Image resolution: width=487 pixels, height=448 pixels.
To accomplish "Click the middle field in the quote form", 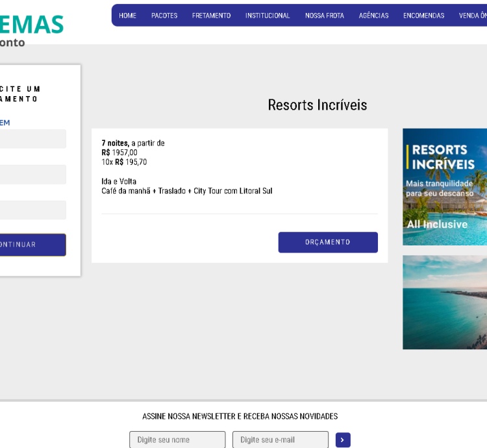I will click(x=32, y=175).
